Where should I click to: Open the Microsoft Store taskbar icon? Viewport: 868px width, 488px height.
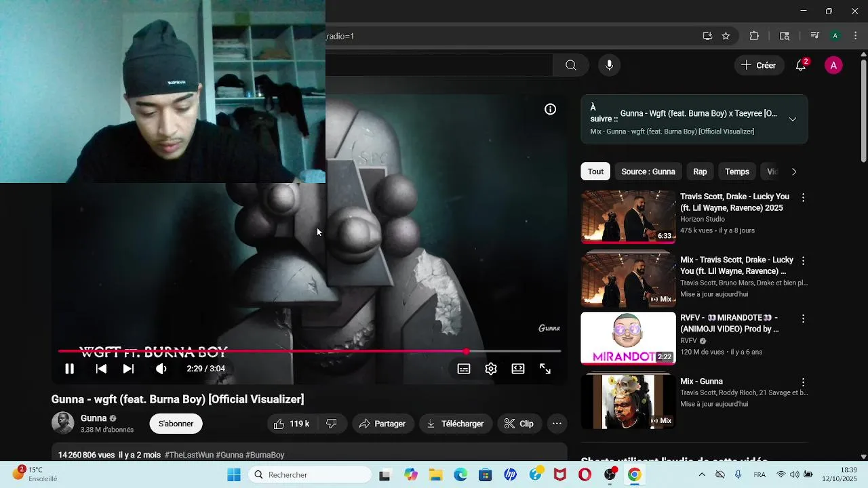tap(485, 474)
